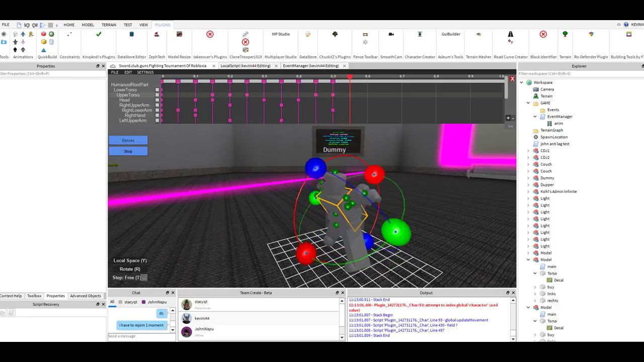Expand the rechts node in Explorer
This screenshot has width=644, height=362.
(x=535, y=301)
